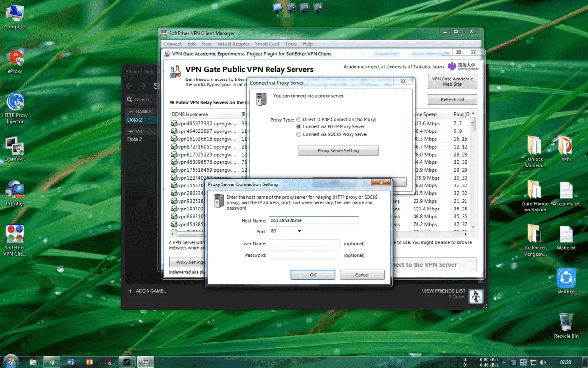Select server row vpn617025229.opengw
The width and height of the screenshot is (588, 368).
coord(204,155)
